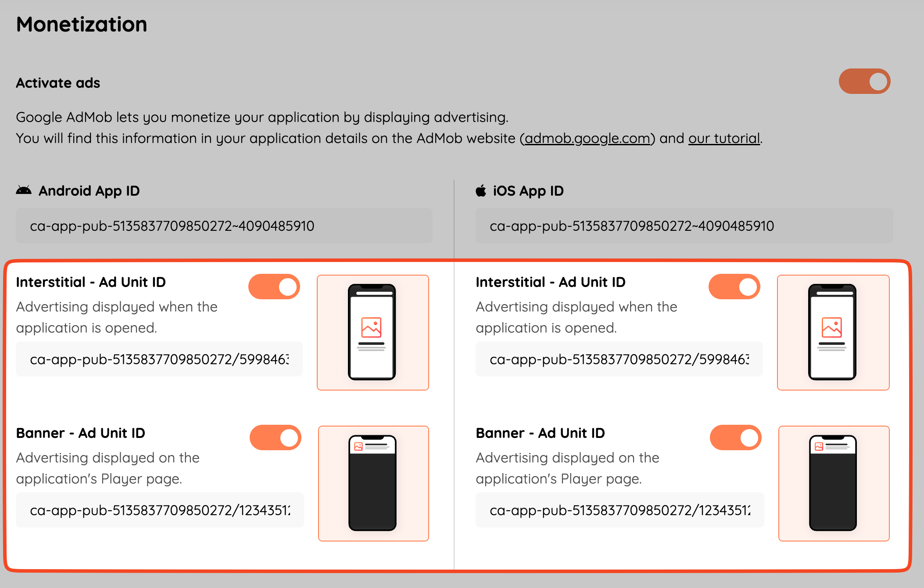
Task: Focus the Android Interstitial Ad Unit ID field
Action: click(159, 359)
